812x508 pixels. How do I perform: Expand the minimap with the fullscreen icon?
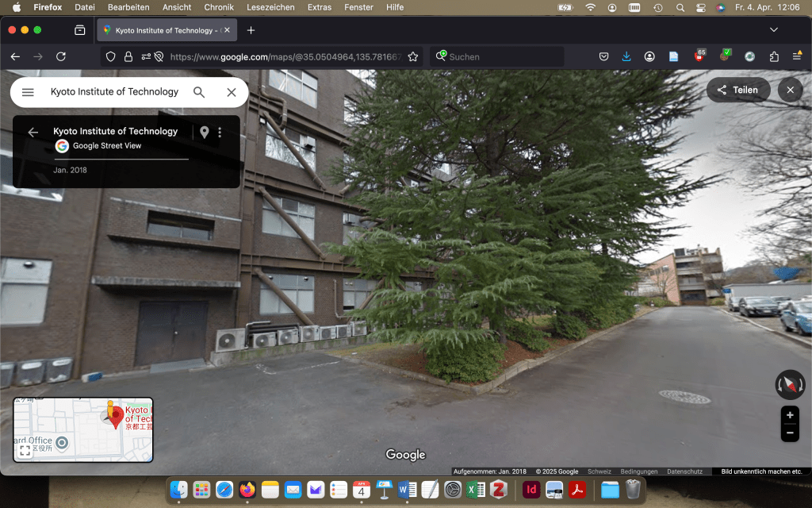pyautogui.click(x=25, y=451)
